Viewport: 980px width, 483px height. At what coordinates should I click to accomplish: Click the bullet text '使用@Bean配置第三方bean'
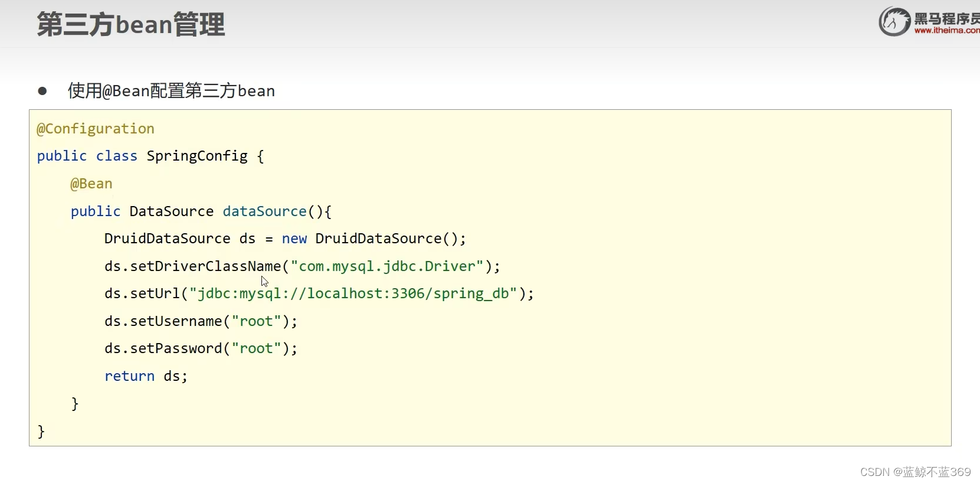(x=171, y=91)
